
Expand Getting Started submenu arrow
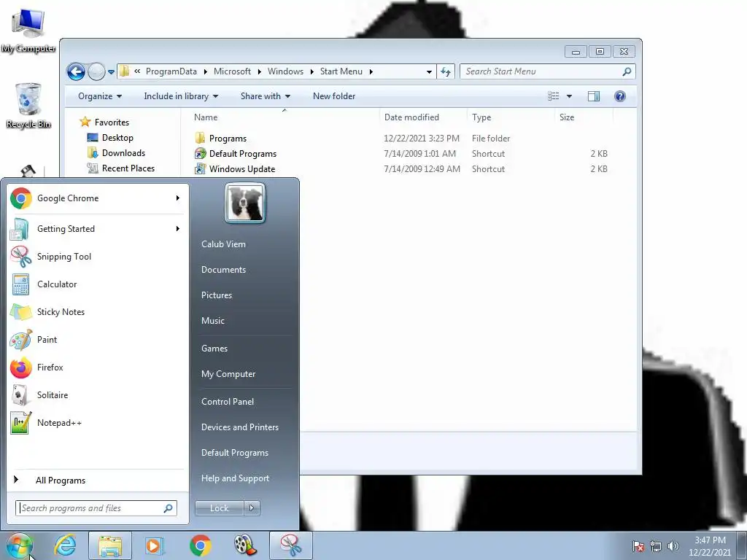tap(178, 228)
